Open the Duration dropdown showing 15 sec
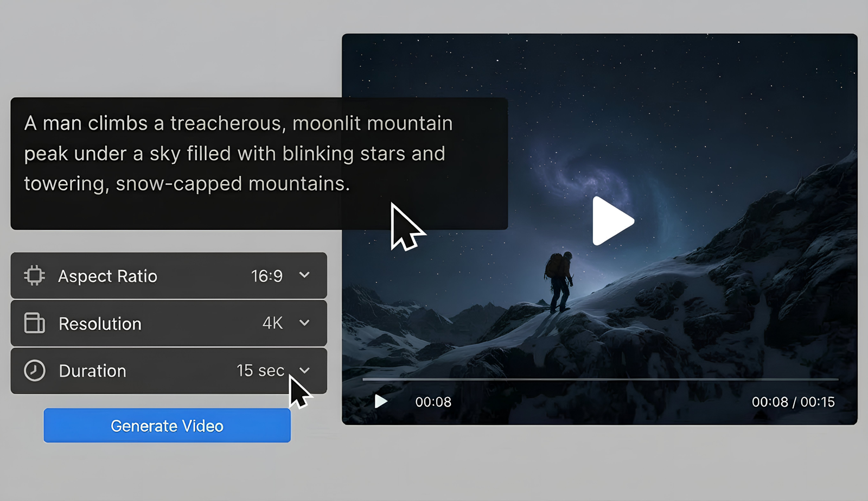 tap(169, 371)
